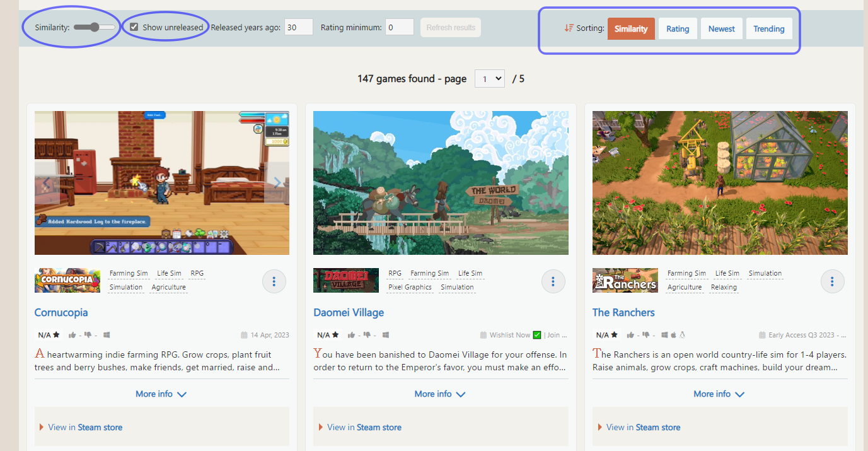Click the Rating minimum input field

tap(399, 27)
